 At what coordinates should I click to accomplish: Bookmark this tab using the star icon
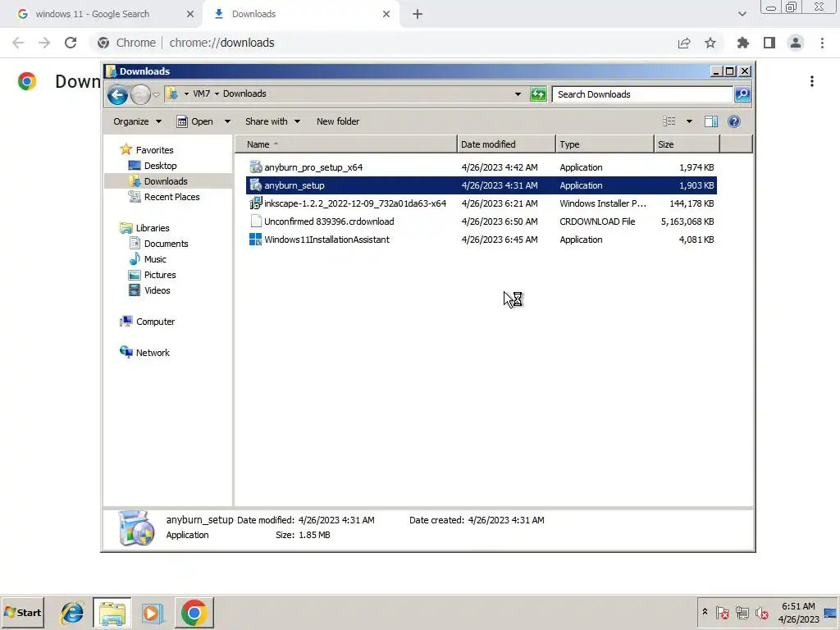point(710,43)
